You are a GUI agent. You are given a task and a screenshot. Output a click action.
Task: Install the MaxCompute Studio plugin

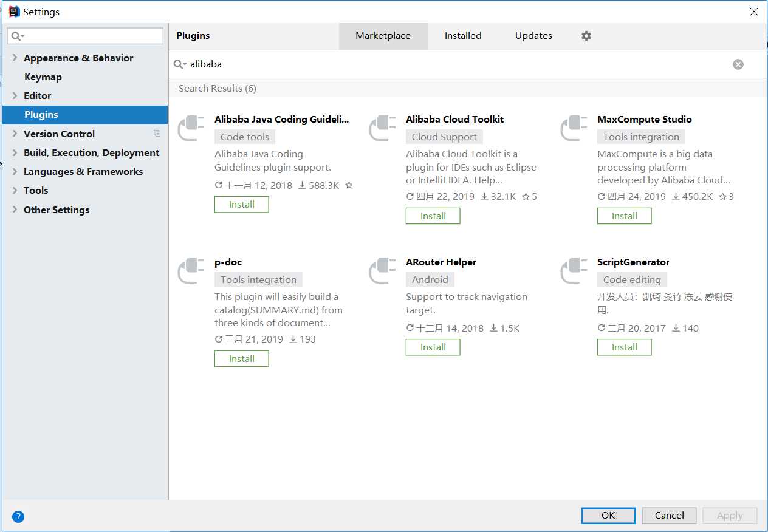624,216
